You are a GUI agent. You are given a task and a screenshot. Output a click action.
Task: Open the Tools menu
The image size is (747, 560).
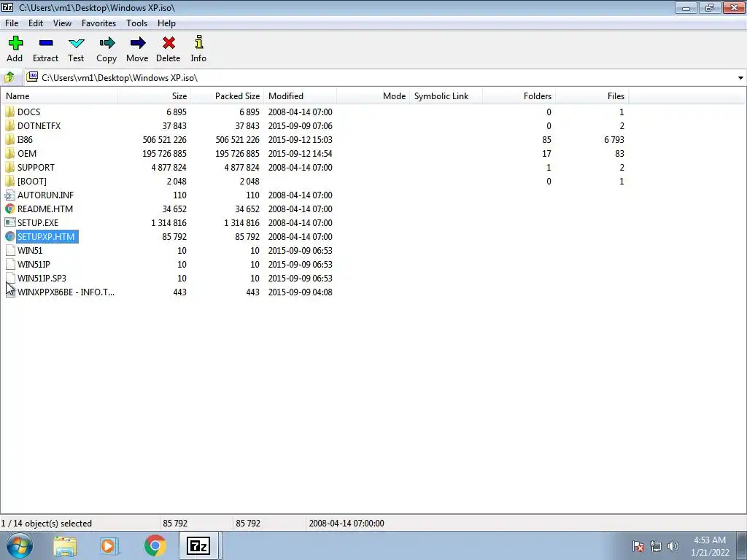(x=136, y=23)
